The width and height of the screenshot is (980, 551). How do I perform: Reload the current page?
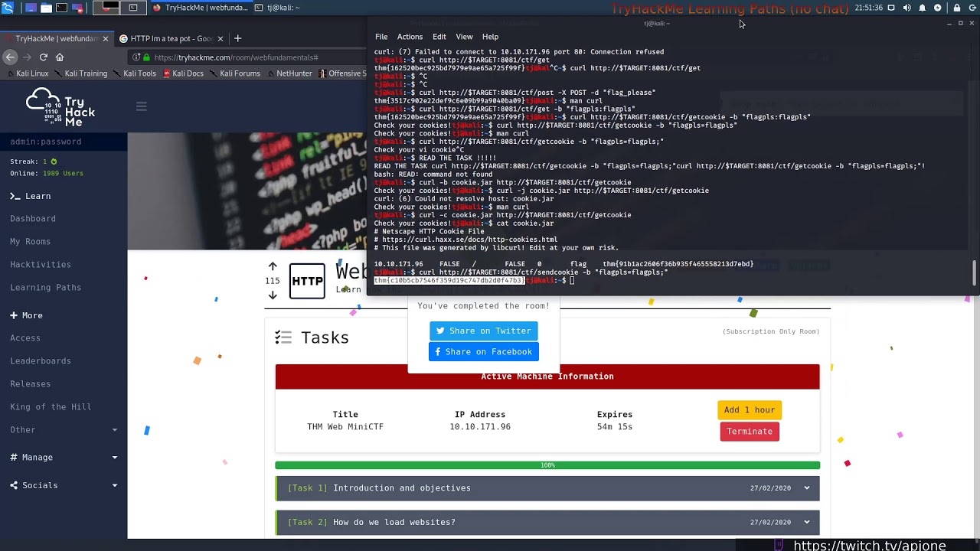pos(44,57)
